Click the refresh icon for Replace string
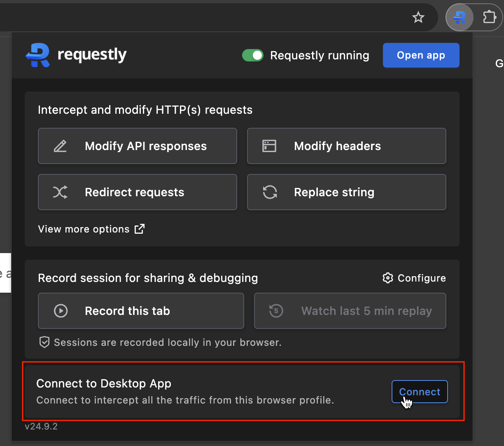The height and width of the screenshot is (446, 504). tap(270, 192)
